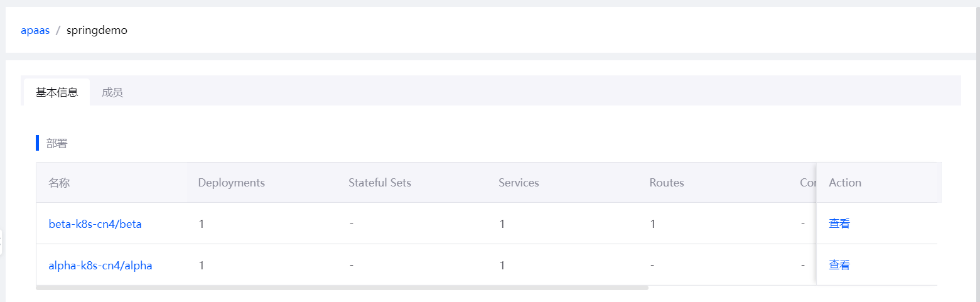This screenshot has height=302, width=980.
Task: Click the Deployments column header
Action: pos(232,183)
